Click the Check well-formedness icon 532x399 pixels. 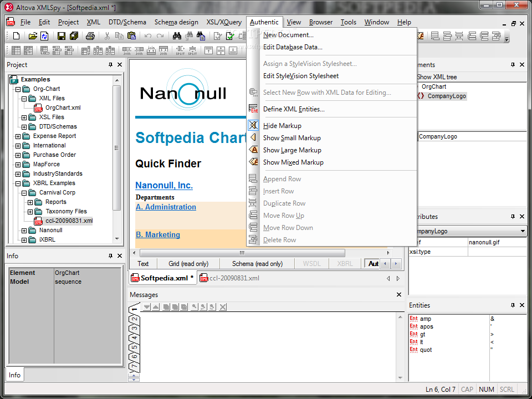[217, 36]
